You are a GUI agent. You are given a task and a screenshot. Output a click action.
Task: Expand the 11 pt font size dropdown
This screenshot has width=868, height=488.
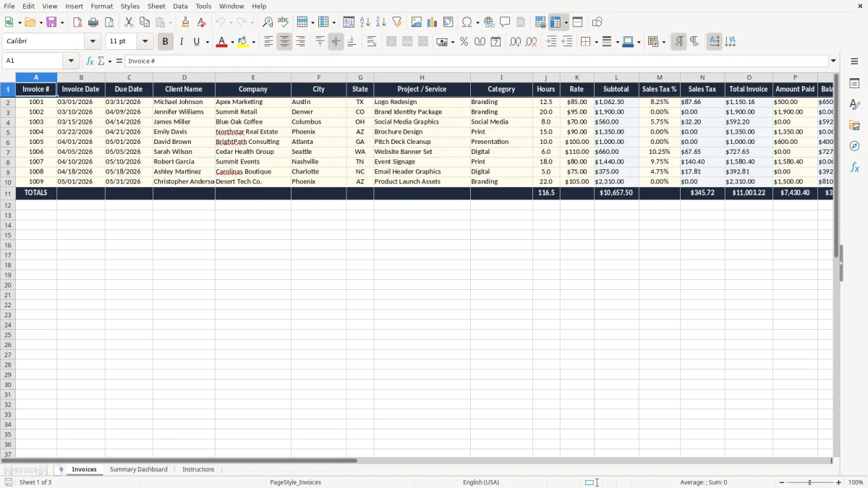[145, 42]
